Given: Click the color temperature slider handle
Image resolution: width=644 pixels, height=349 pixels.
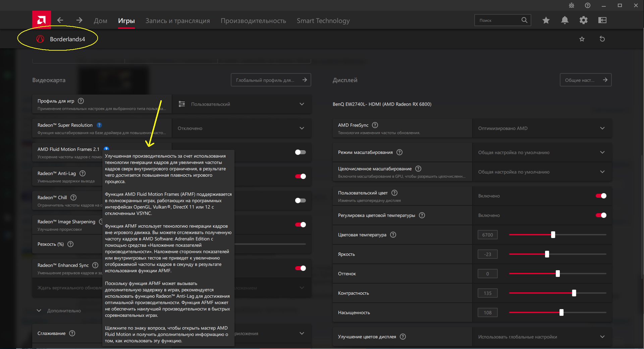Looking at the screenshot, I should pos(553,235).
